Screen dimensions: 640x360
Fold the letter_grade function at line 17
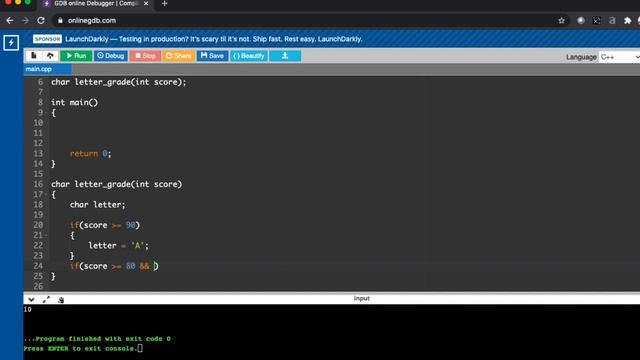pyautogui.click(x=46, y=194)
